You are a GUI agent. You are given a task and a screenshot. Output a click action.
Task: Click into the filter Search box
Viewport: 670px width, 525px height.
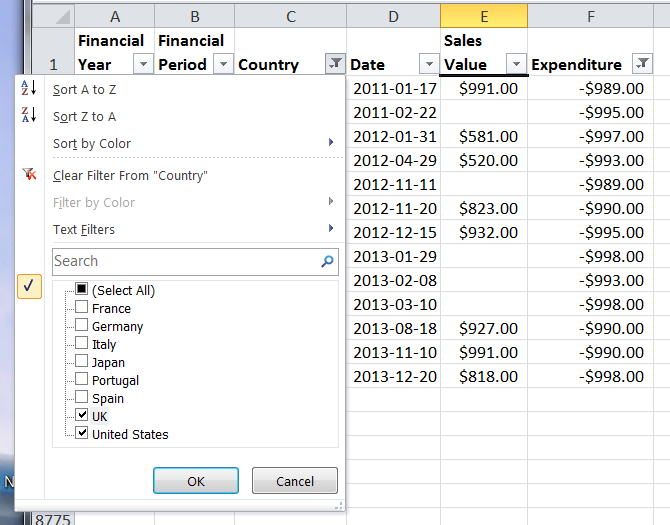tap(185, 262)
